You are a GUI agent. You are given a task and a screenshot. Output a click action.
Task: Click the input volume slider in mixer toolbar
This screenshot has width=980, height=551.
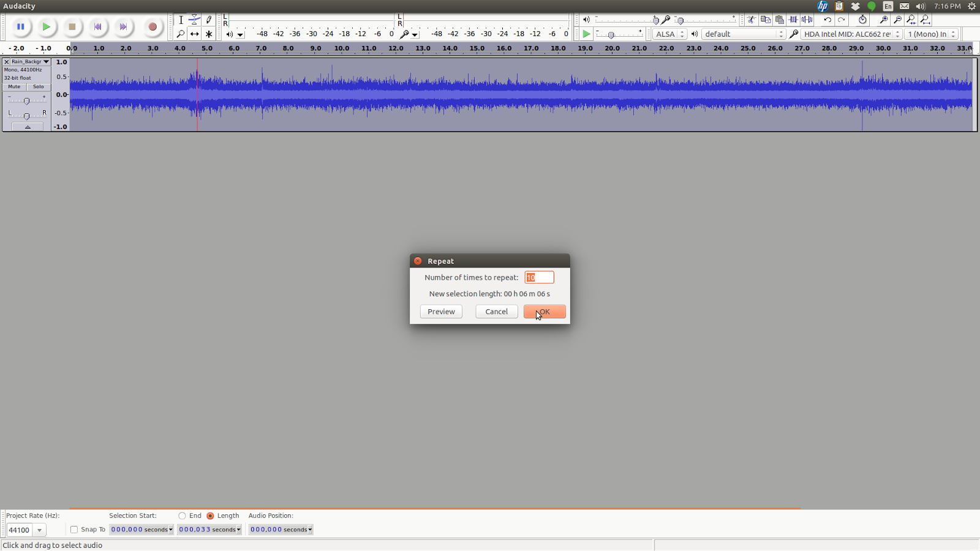(x=706, y=20)
